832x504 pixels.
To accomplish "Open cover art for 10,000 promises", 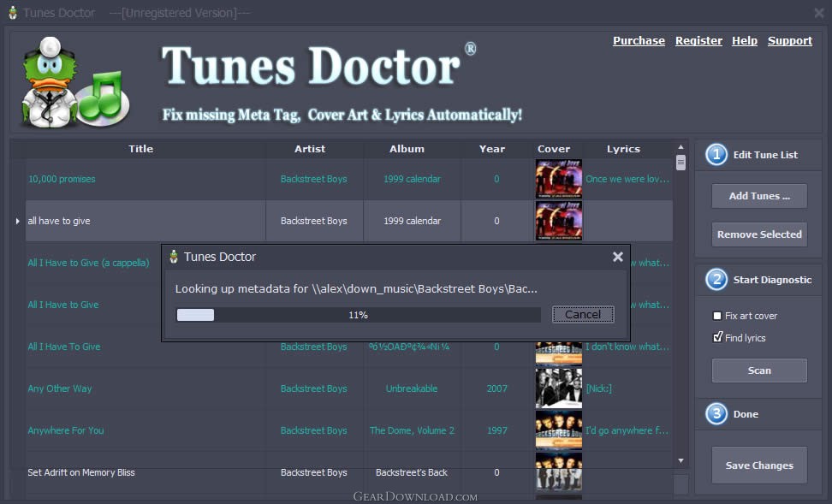I will (559, 179).
